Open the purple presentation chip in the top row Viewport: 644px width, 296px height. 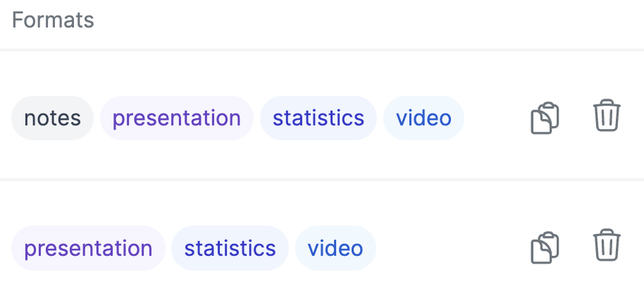(176, 118)
